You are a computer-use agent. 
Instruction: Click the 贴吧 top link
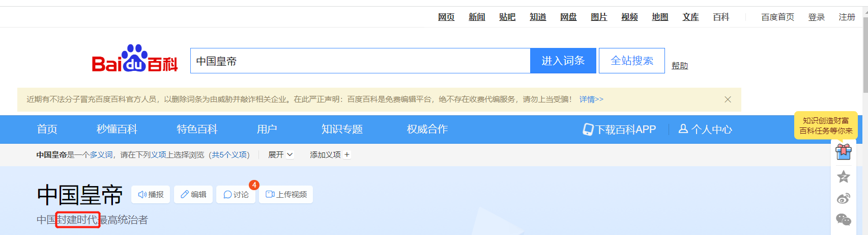(507, 17)
